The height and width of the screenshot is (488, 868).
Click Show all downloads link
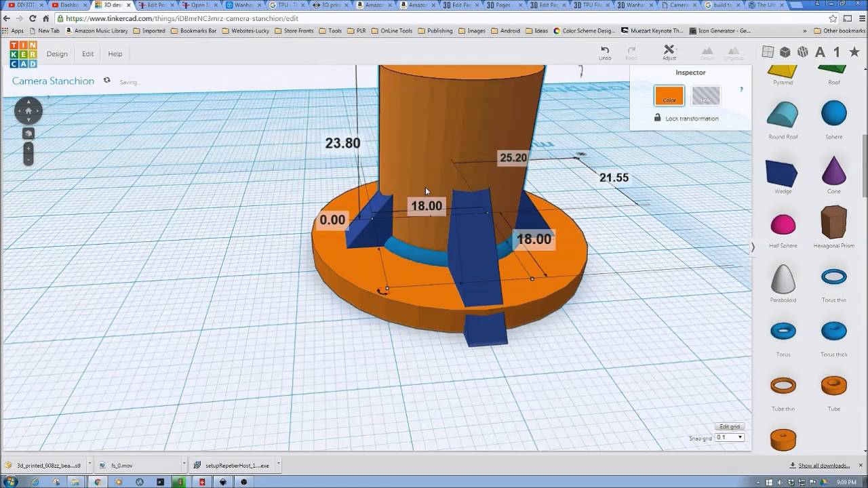[x=820, y=465]
